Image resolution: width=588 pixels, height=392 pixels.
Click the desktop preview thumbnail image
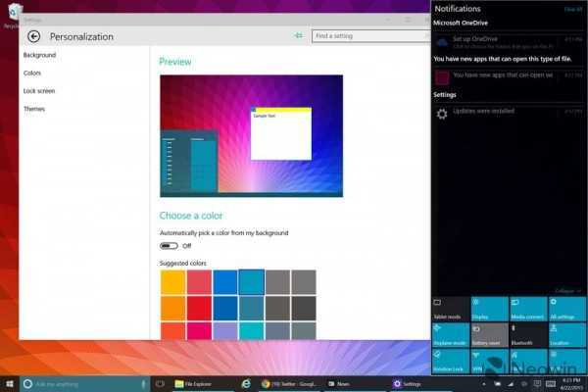coord(251,136)
